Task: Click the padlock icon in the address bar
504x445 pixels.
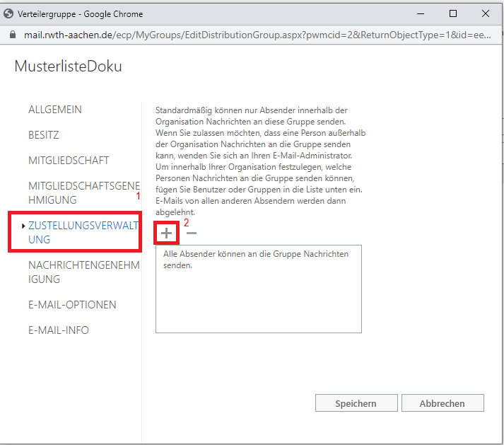Action: pos(13,34)
